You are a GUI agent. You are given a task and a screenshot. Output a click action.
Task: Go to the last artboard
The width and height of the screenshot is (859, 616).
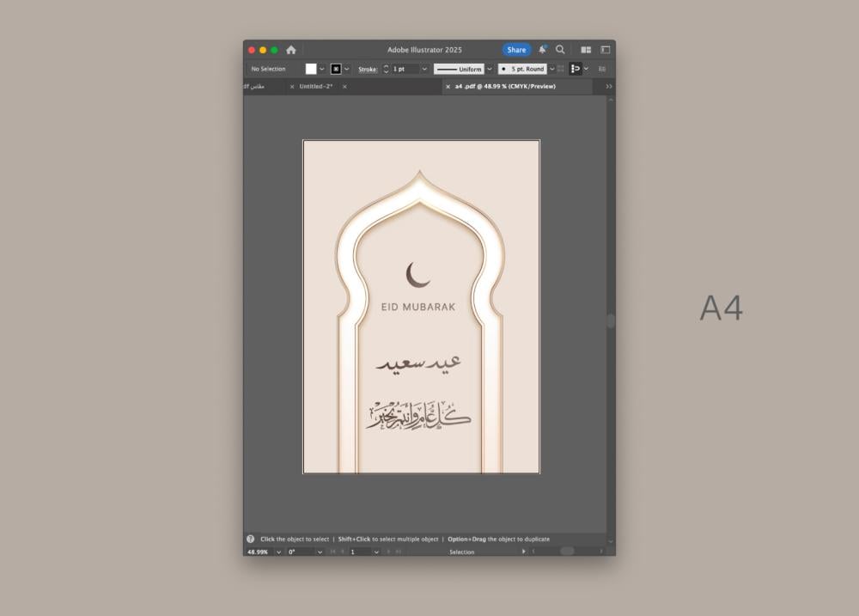click(x=399, y=552)
